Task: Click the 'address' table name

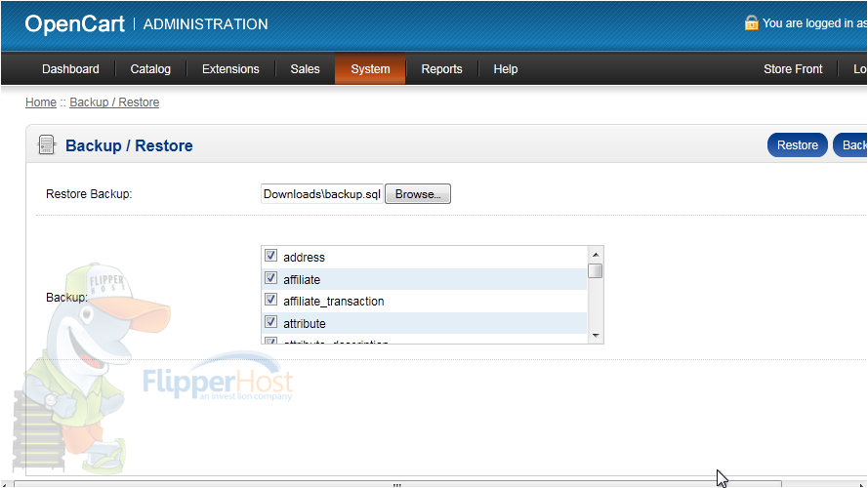Action: 304,258
